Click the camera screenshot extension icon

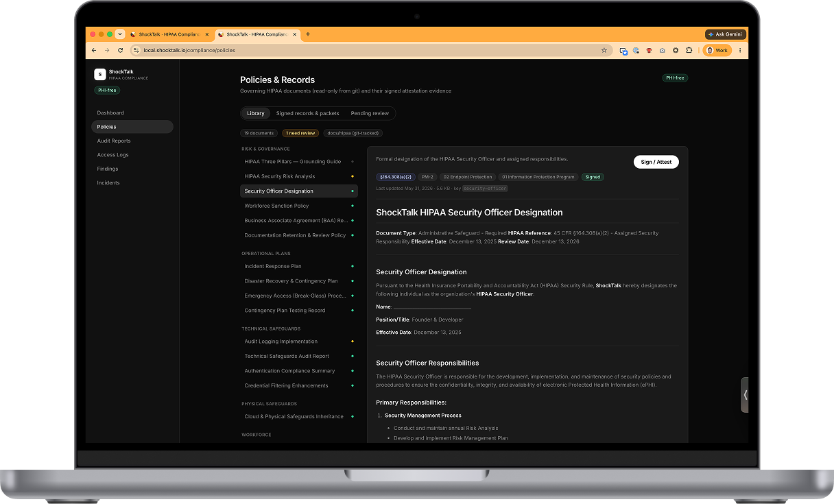[x=663, y=50]
